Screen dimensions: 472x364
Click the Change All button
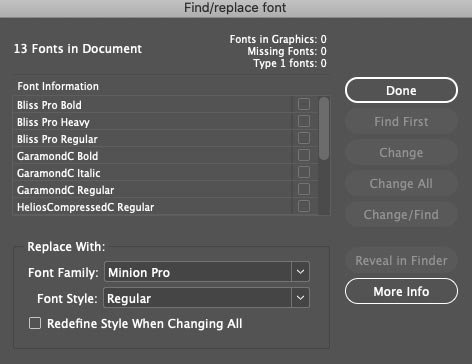[x=401, y=183]
